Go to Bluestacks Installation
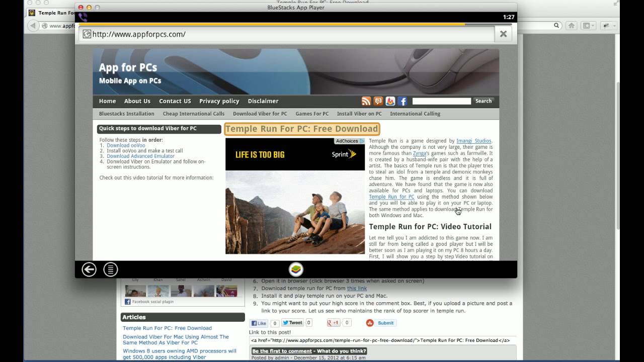This screenshot has height=362, width=644. pos(127,114)
